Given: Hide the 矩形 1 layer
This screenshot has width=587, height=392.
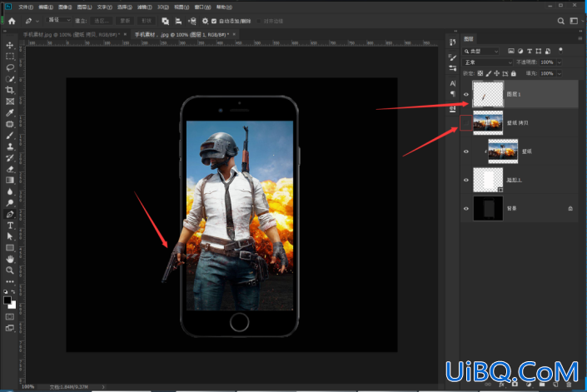Looking at the screenshot, I should click(x=466, y=180).
